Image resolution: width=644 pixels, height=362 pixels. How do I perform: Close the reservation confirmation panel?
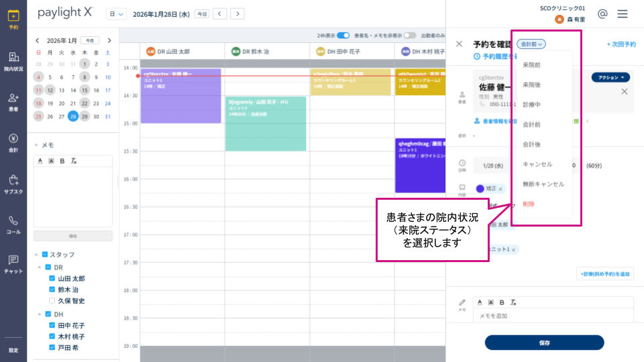[459, 44]
